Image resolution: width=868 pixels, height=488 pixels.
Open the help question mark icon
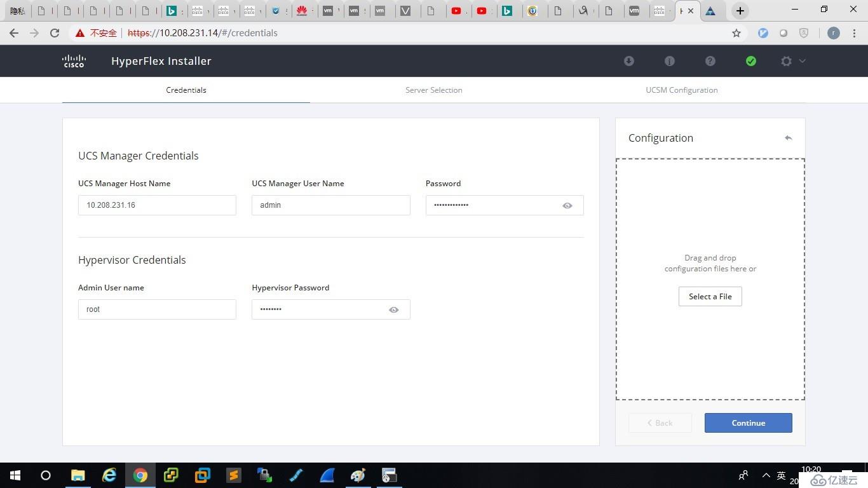tap(710, 61)
